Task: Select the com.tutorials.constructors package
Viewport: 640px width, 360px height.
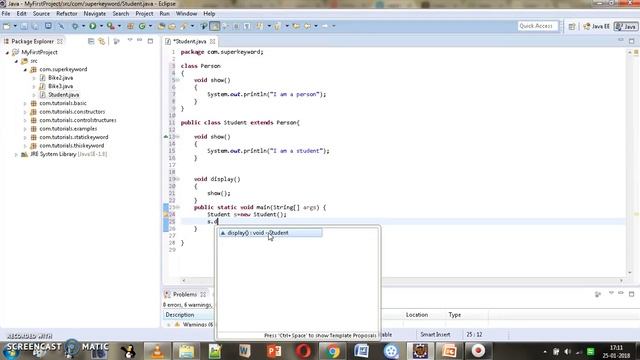Action: (x=72, y=111)
